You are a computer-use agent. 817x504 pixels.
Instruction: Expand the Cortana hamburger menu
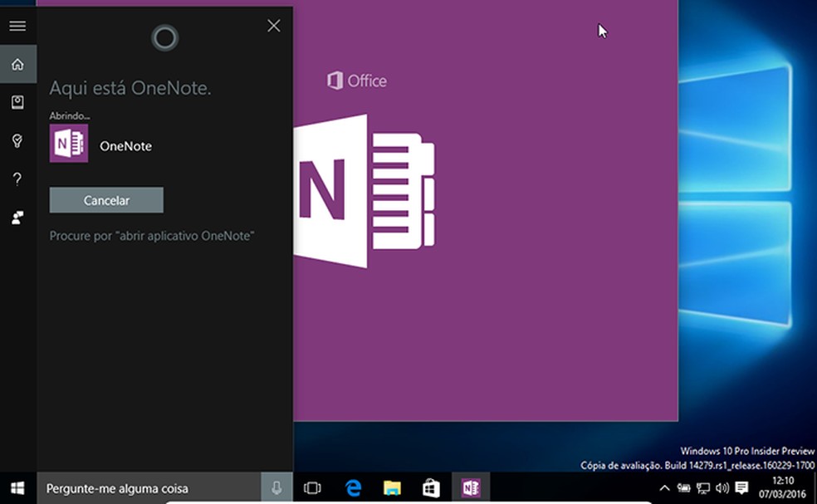coord(17,26)
